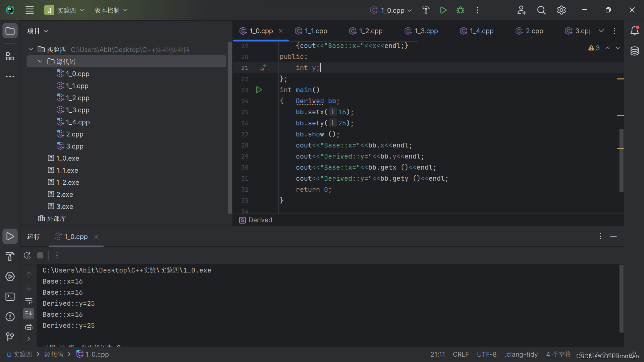This screenshot has width=644, height=362.
Task: Open 1_3.cpp file in project tree
Action: pyautogui.click(x=77, y=110)
